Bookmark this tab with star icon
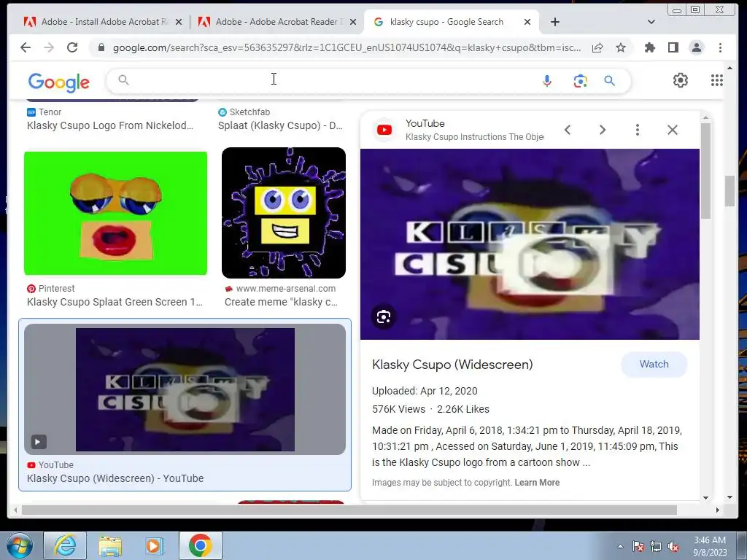747x560 pixels. pyautogui.click(x=620, y=47)
